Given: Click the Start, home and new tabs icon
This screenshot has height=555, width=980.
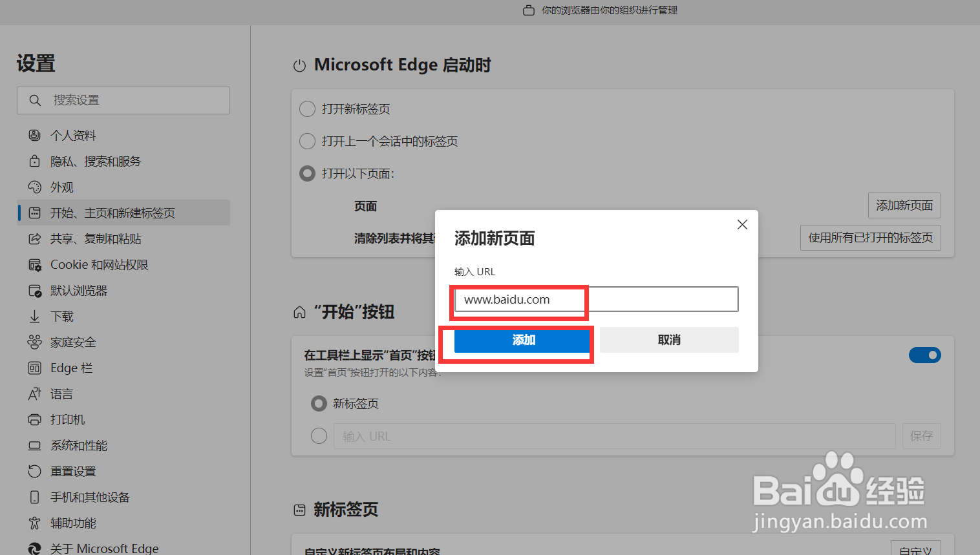Looking at the screenshot, I should [35, 213].
